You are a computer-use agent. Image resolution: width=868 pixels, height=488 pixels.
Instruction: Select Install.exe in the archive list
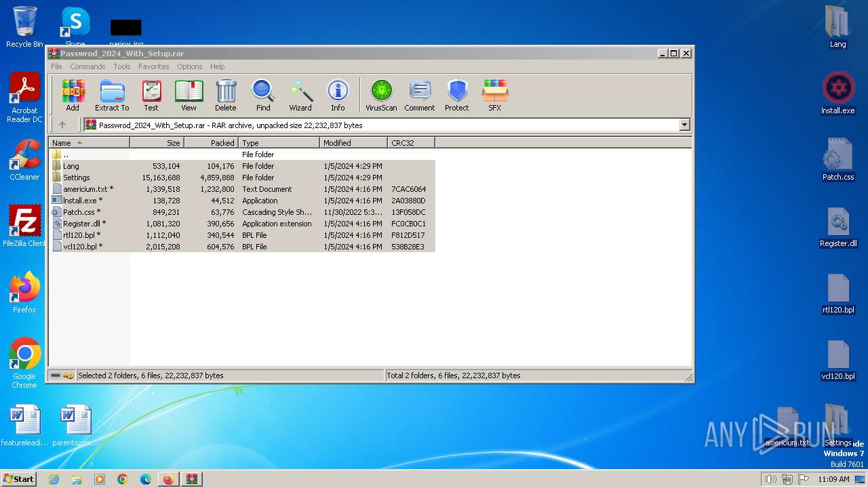(x=243, y=201)
